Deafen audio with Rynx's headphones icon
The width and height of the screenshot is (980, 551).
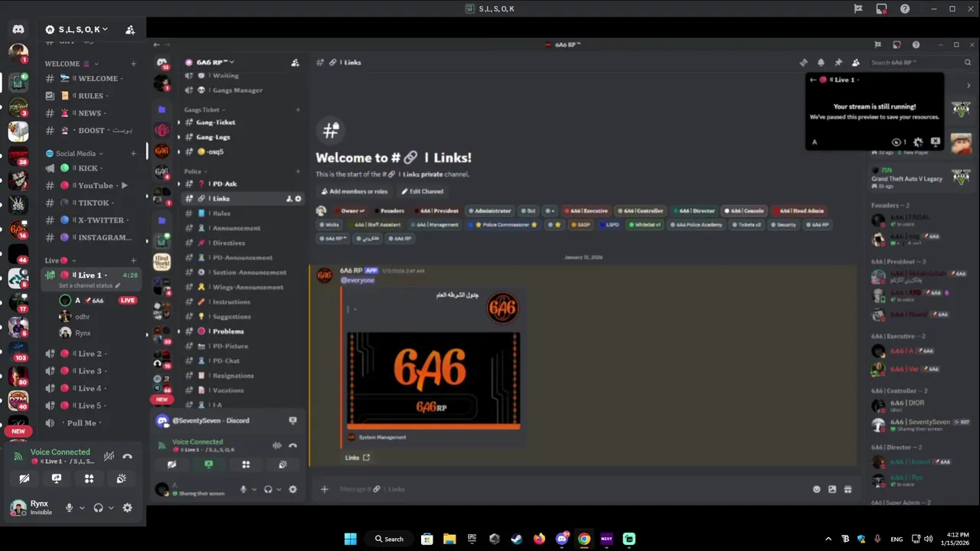(x=98, y=507)
